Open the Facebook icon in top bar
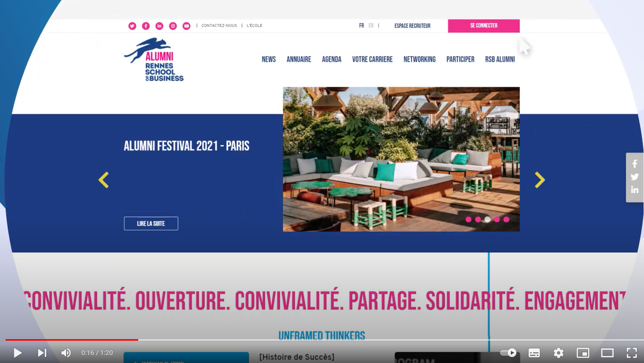This screenshot has height=363, width=644. coord(146,26)
